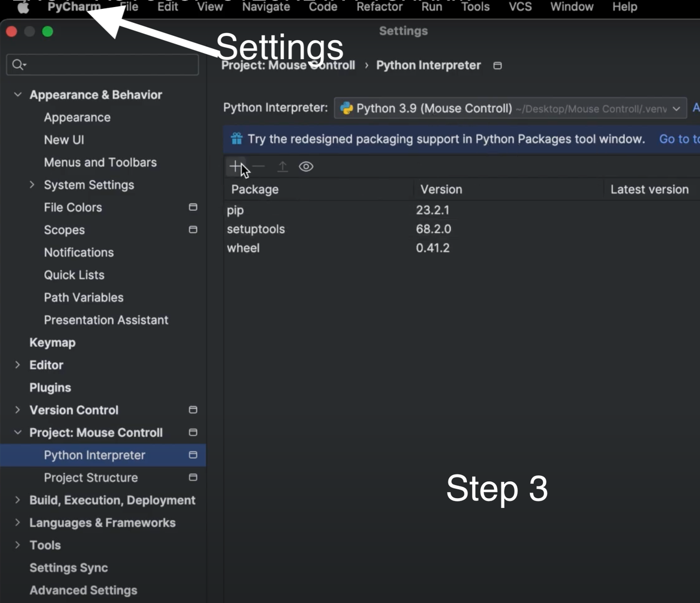Viewport: 700px width, 603px height.
Task: Toggle the switch beside Version Control
Action: [x=193, y=410]
